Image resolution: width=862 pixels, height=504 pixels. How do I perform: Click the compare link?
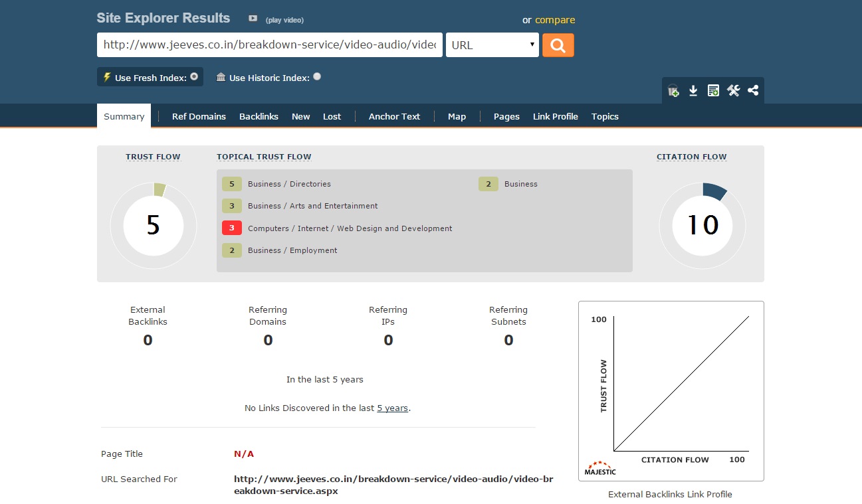[x=555, y=20]
